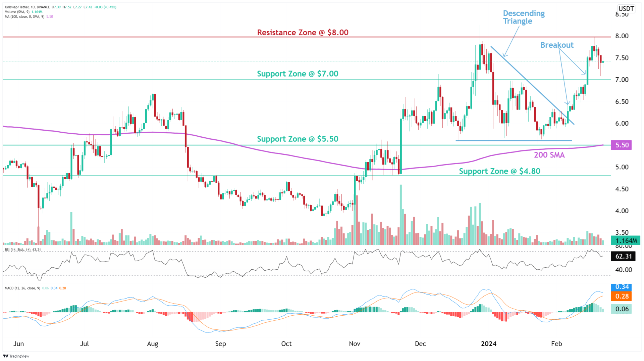Click the green 0.06 histogram value tag
The width and height of the screenshot is (644, 361).
(622, 309)
